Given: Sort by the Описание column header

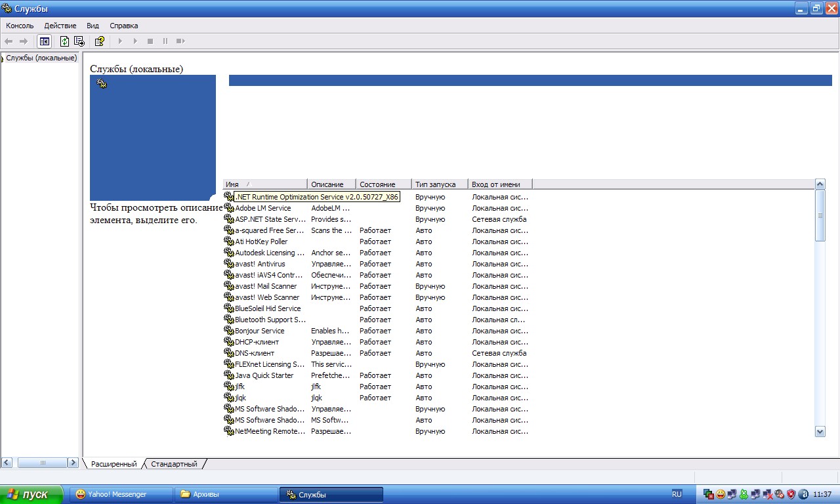Looking at the screenshot, I should (331, 184).
